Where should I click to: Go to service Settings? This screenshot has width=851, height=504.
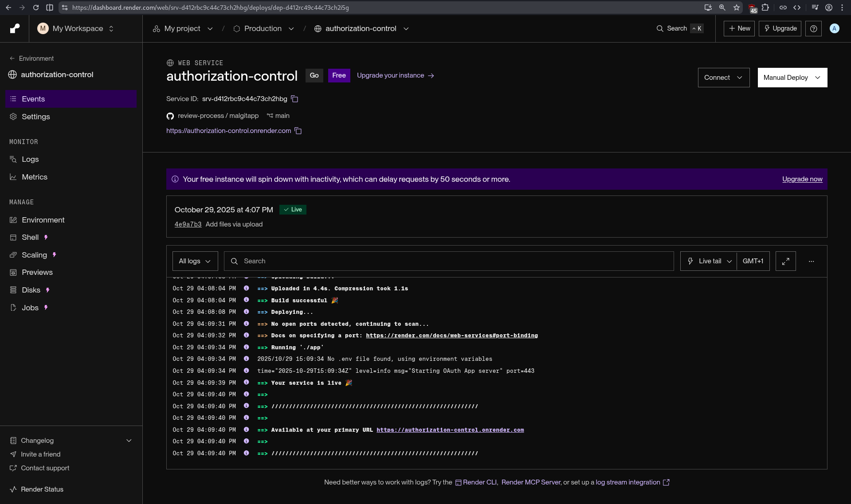(x=36, y=117)
